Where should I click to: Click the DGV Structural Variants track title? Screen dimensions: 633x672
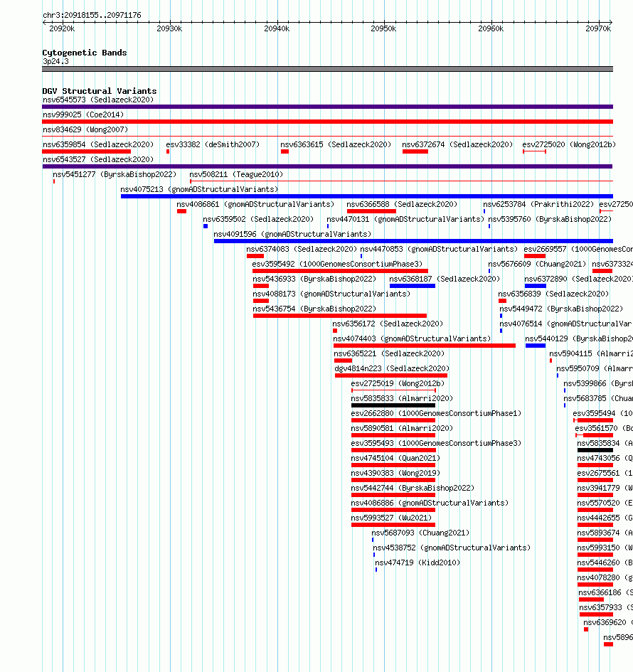coord(100,91)
